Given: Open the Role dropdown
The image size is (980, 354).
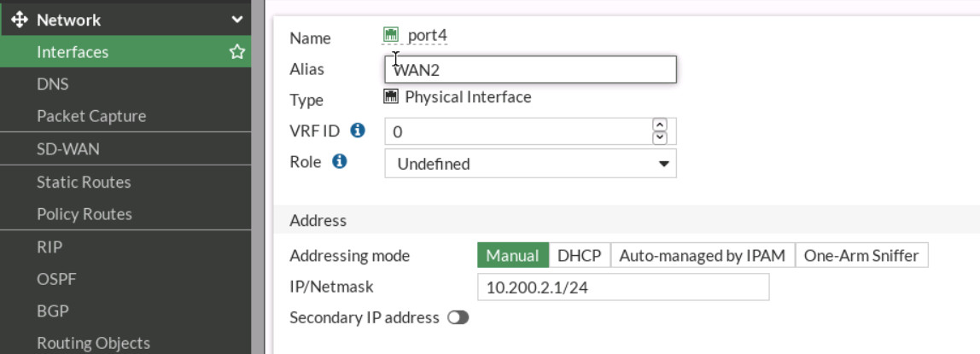Looking at the screenshot, I should (530, 164).
